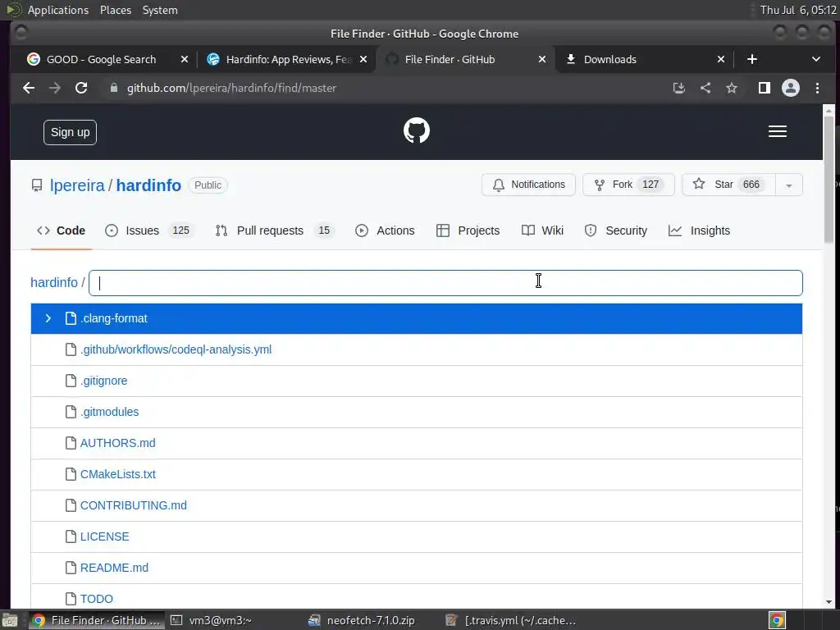Click the Sign up button
This screenshot has width=840, height=630.
[71, 132]
